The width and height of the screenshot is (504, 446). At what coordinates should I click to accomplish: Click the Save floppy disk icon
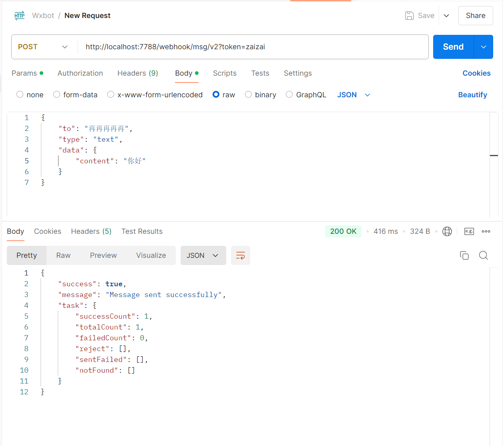409,16
